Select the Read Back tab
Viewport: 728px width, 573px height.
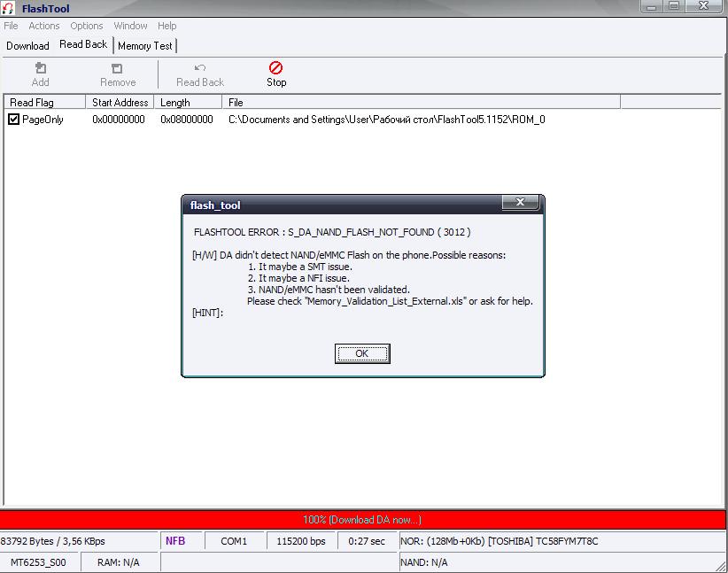[83, 44]
